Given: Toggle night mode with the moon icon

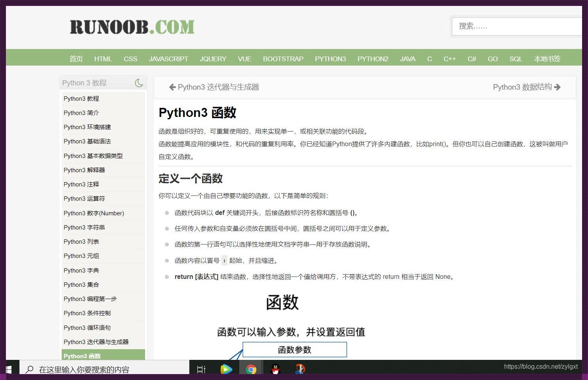Looking at the screenshot, I should 139,83.
